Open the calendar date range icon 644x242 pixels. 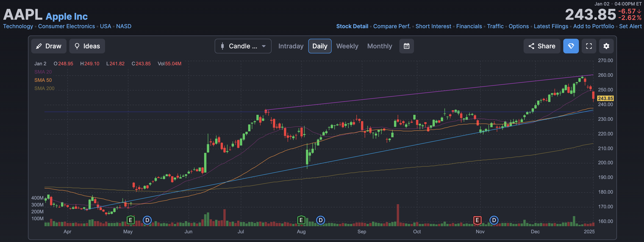click(x=406, y=46)
